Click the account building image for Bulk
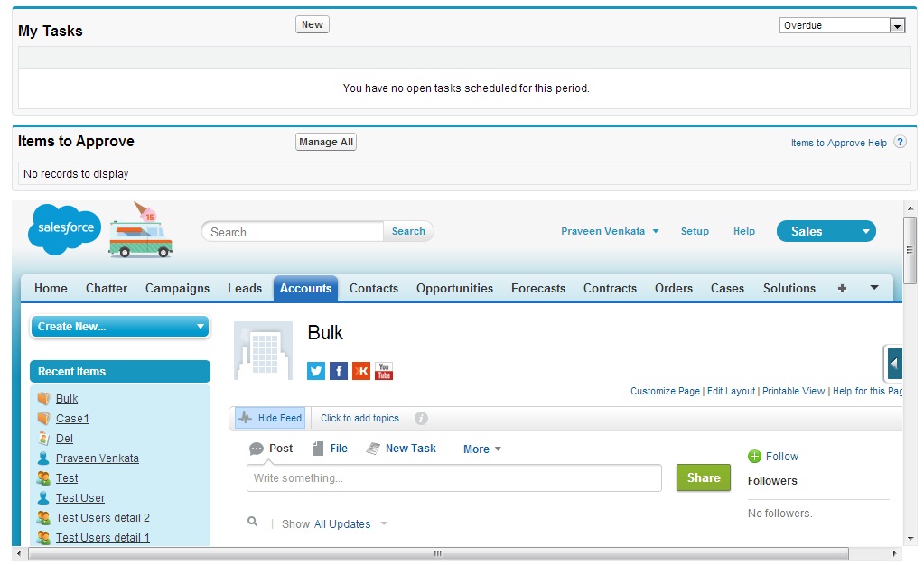 click(264, 350)
